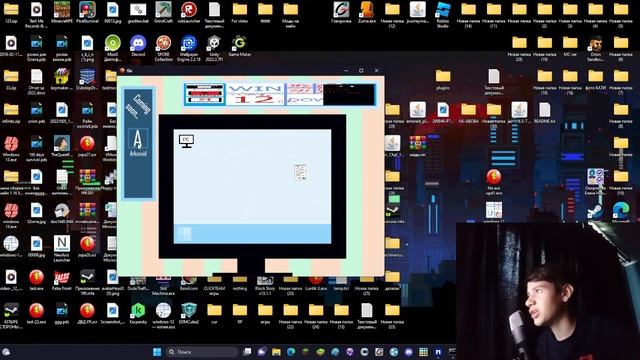Open the Zuma.exe desktop icon
Image resolution: width=640 pixels, height=360 pixels.
point(367,12)
